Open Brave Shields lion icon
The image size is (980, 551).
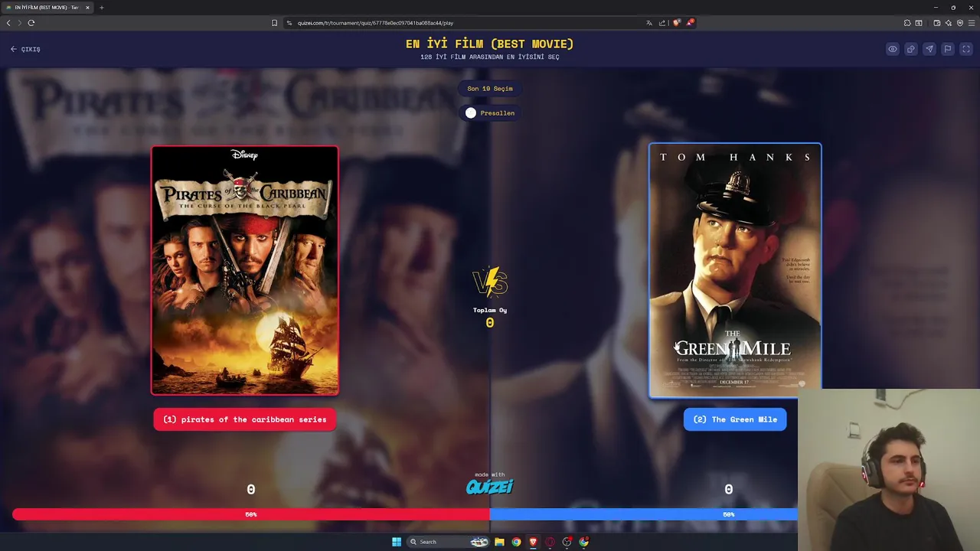click(x=677, y=23)
